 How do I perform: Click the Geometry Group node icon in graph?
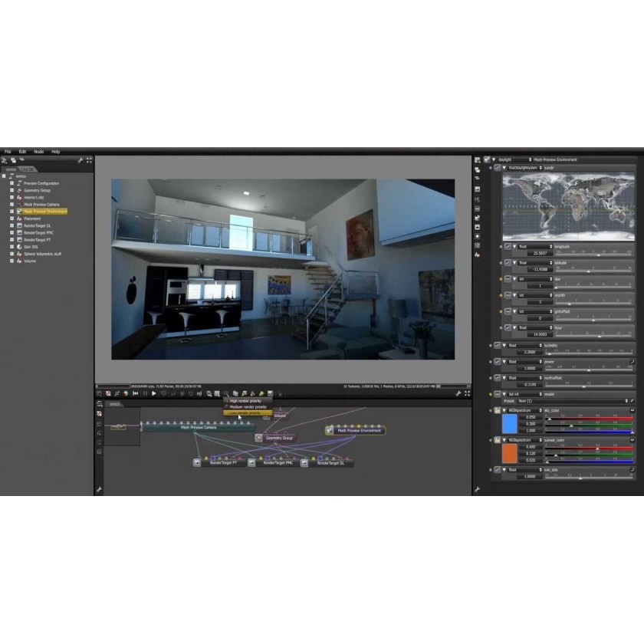[258, 438]
